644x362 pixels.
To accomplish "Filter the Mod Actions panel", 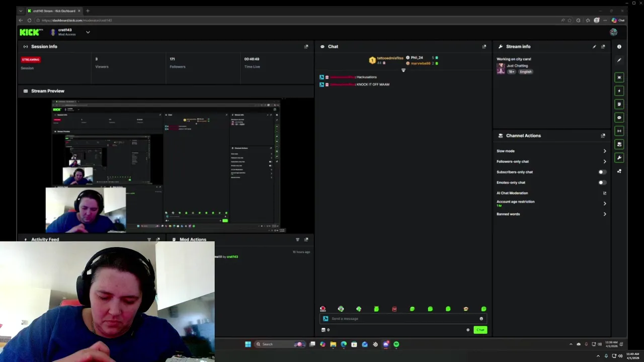I will [297, 240].
